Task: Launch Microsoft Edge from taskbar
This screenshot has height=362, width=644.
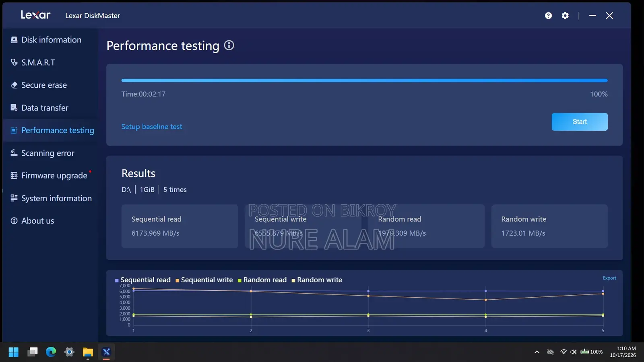Action: (51, 352)
